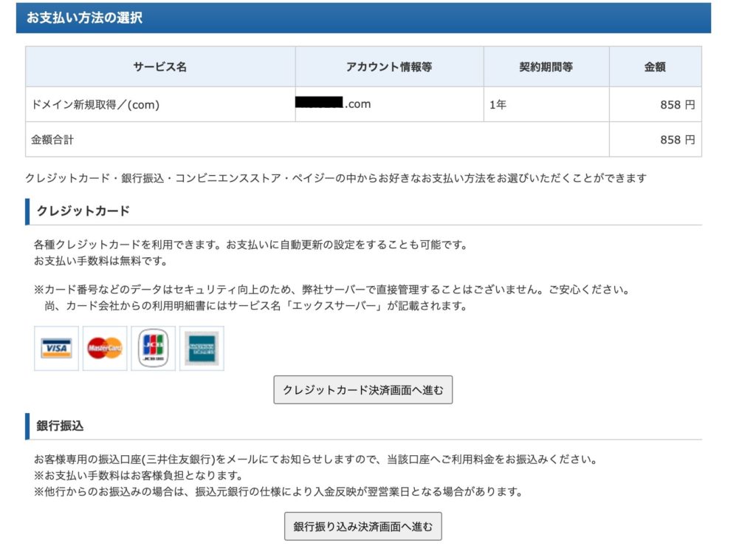Click the アカウント情報等 column header
Screen dimensions: 756x546
[389, 66]
